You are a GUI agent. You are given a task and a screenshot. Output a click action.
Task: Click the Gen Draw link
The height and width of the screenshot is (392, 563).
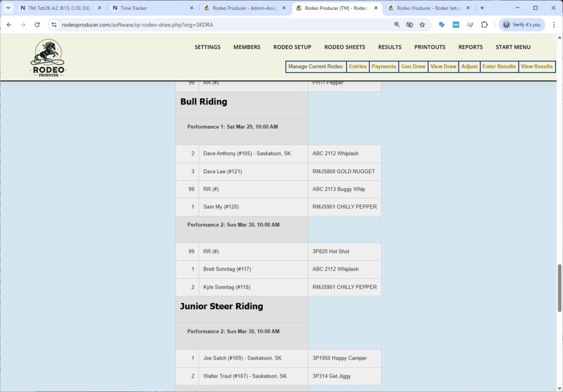coord(413,67)
